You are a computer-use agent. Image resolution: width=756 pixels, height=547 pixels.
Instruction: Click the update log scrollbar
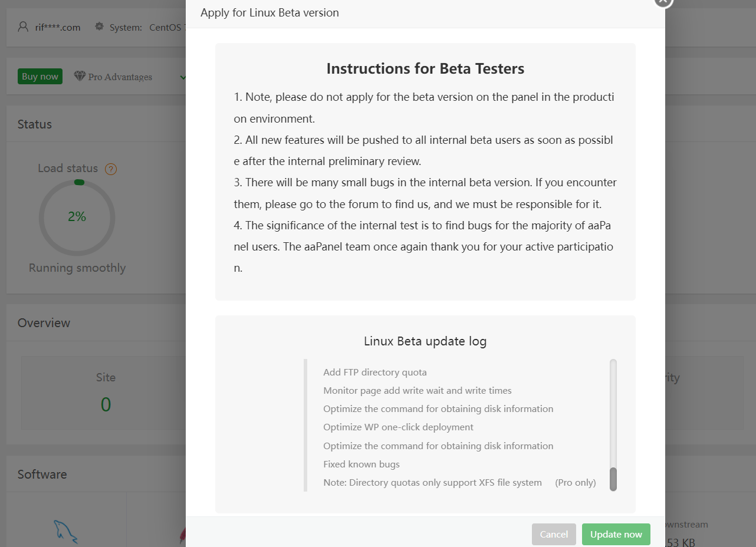(612, 480)
